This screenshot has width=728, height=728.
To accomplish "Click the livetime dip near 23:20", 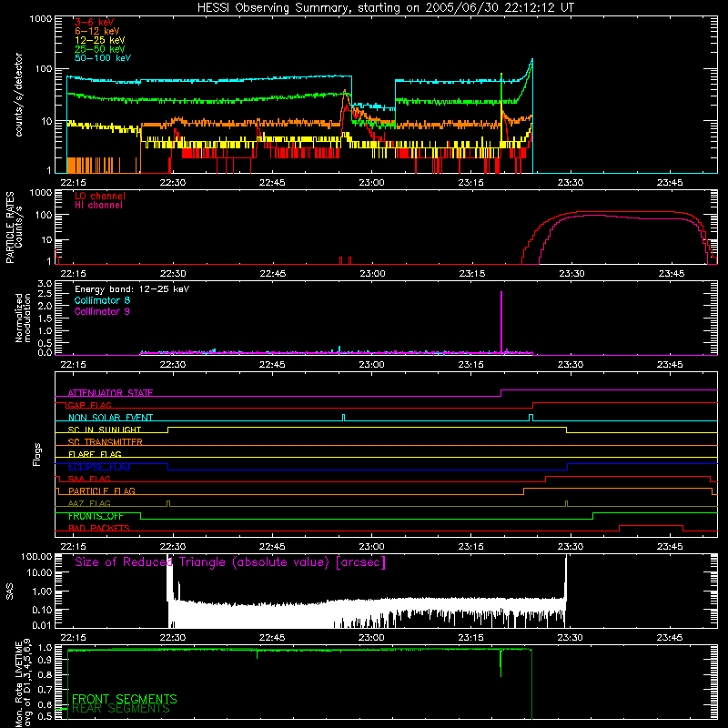I will [x=501, y=663].
